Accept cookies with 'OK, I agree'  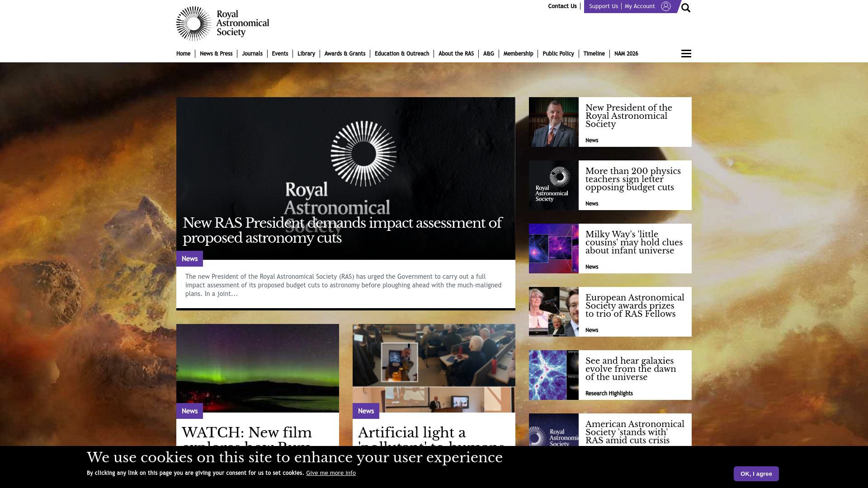(756, 474)
